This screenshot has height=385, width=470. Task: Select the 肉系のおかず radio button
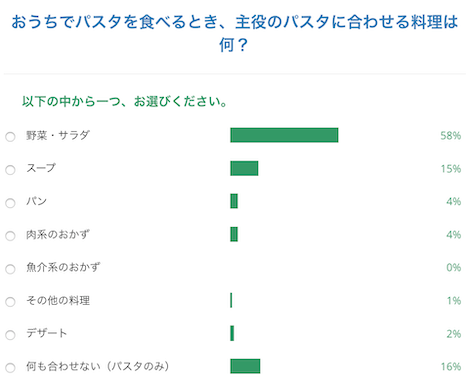pos(10,236)
